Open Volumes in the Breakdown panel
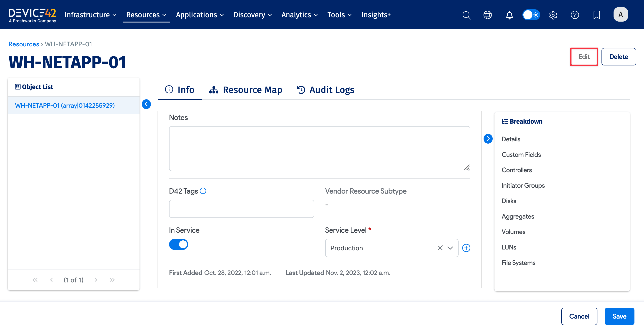Viewport: 644px width, 329px height. [x=513, y=232]
